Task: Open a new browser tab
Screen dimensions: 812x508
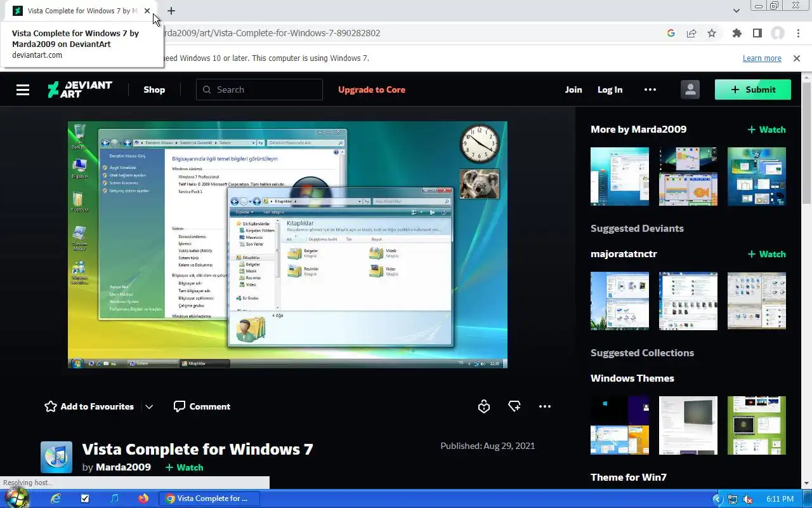Action: coord(171,11)
